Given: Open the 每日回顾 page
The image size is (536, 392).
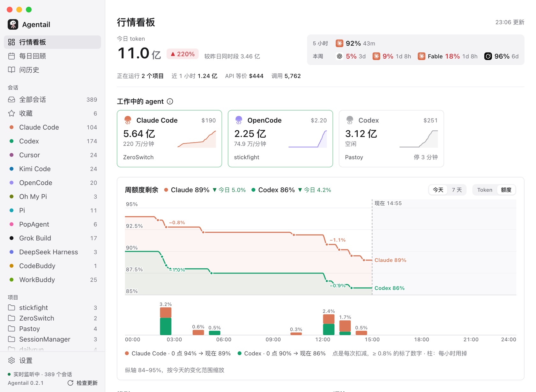Looking at the screenshot, I should 52,56.
